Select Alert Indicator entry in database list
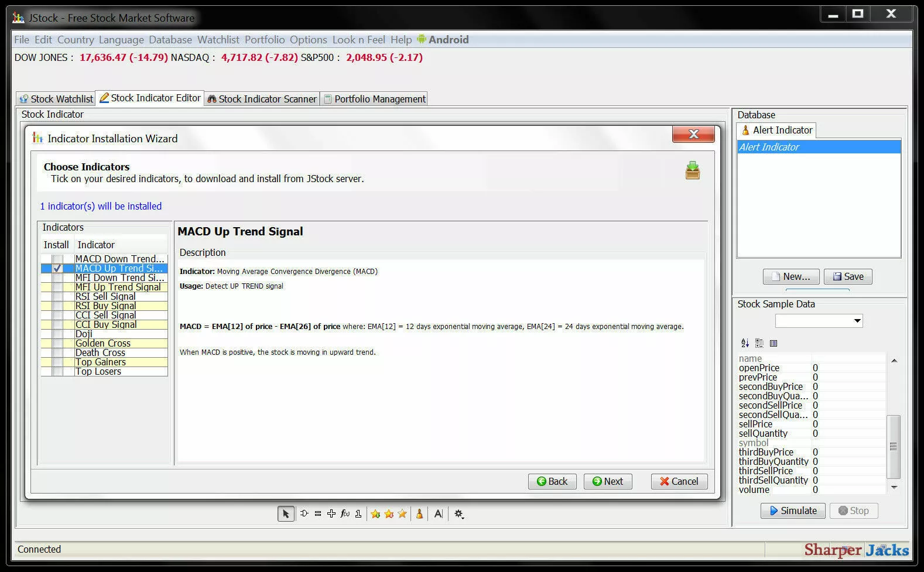The width and height of the screenshot is (924, 572). 819,147
